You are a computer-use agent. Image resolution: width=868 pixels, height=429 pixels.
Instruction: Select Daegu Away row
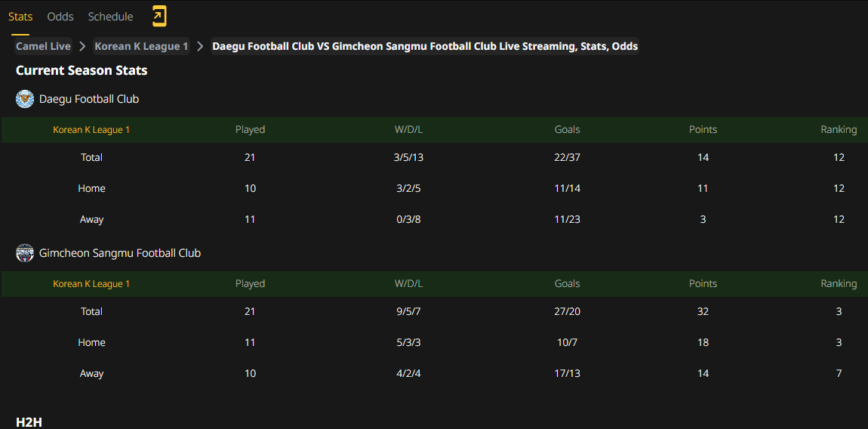click(x=434, y=220)
